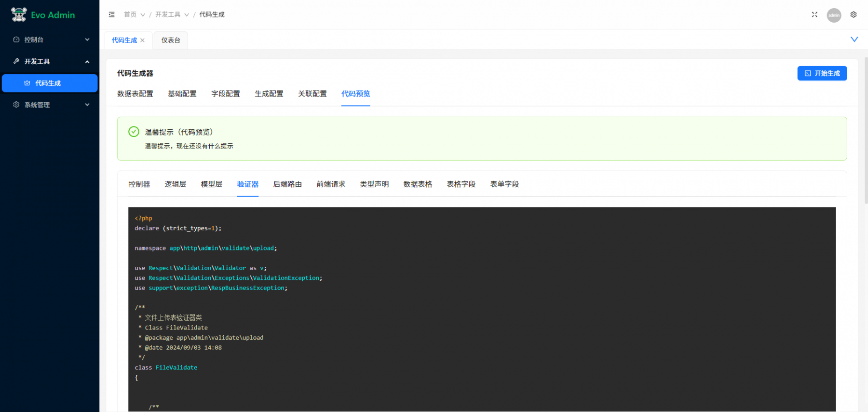Select the 代码生成 page tab
This screenshot has height=412, width=868.
click(124, 41)
